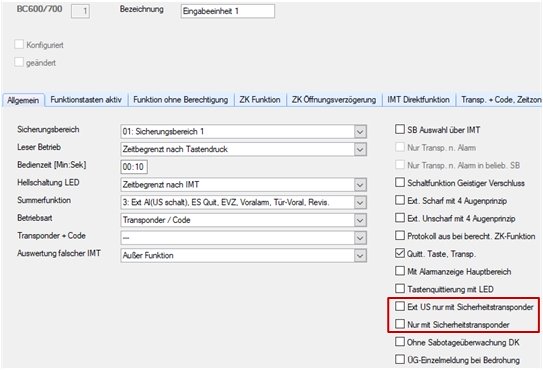This screenshot has height=370, width=543.
Task: Switch to IMT Direktfunktion tab
Action: [x=418, y=100]
